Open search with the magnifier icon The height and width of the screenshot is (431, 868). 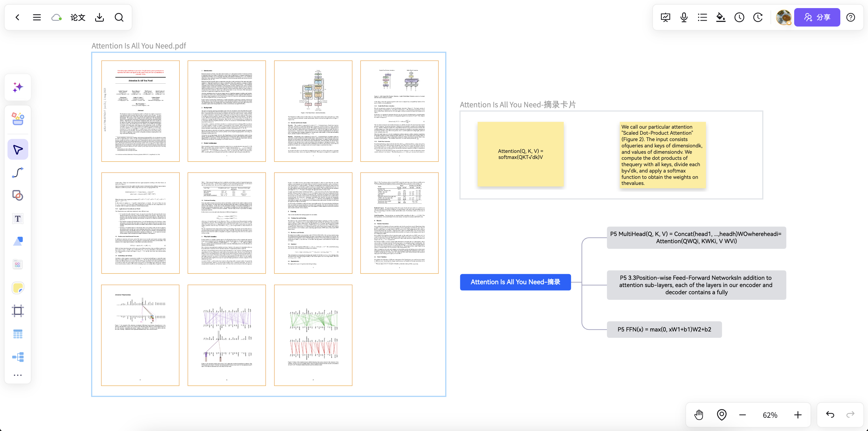tap(119, 17)
